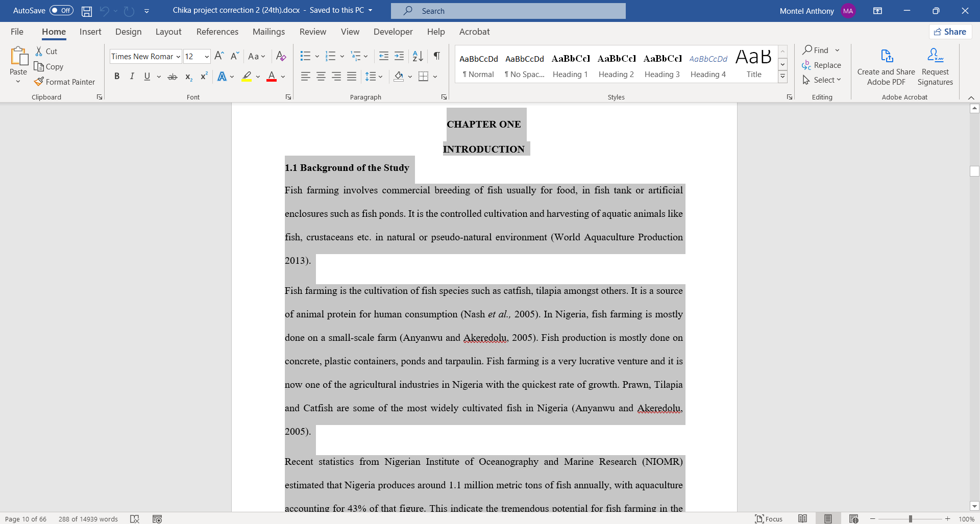Click Cut in the Clipboard group
This screenshot has height=524, width=980.
click(46, 51)
